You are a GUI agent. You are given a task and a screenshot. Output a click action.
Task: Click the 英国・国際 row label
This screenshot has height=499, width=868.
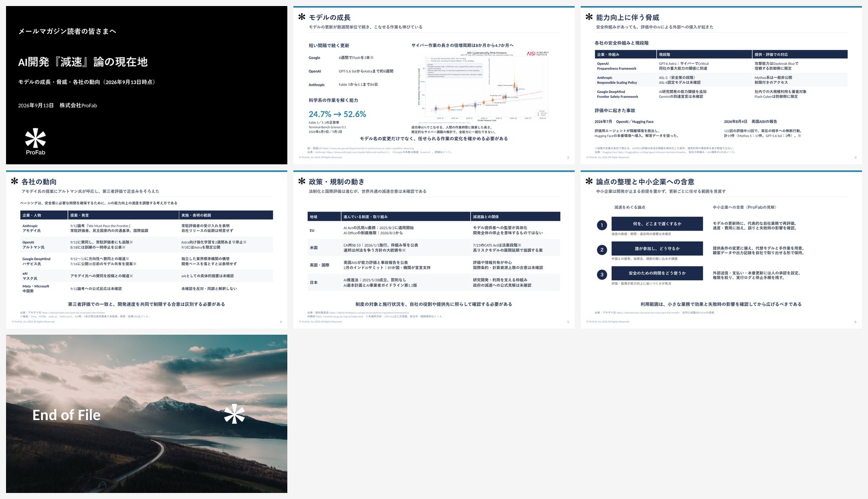[x=319, y=265]
